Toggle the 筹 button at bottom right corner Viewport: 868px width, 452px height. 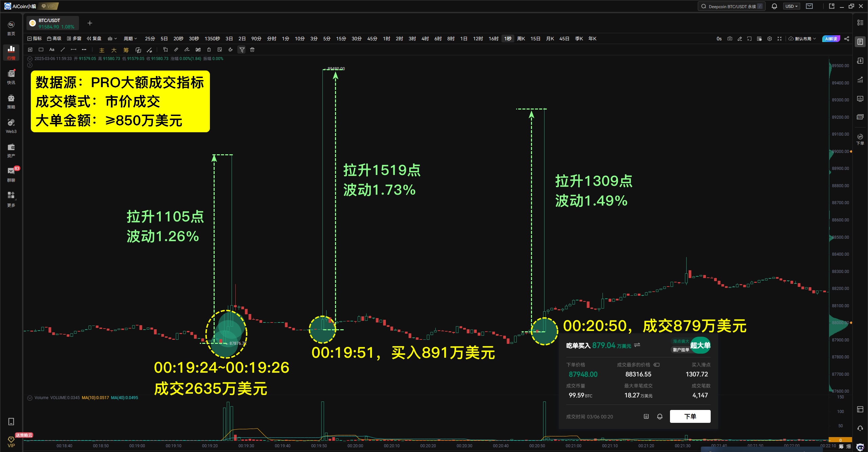click(841, 446)
